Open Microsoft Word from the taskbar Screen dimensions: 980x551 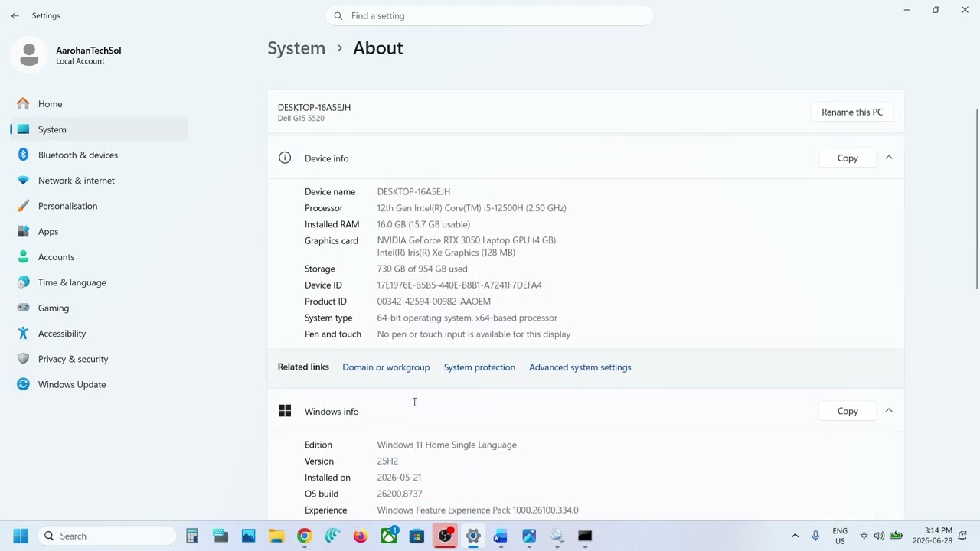tap(501, 536)
